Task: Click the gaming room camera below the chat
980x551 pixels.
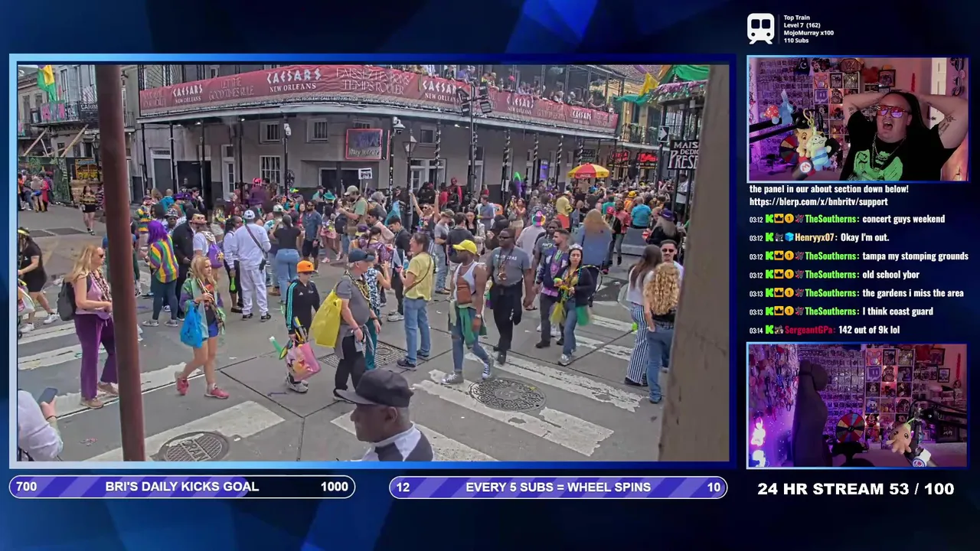Action: click(x=858, y=405)
